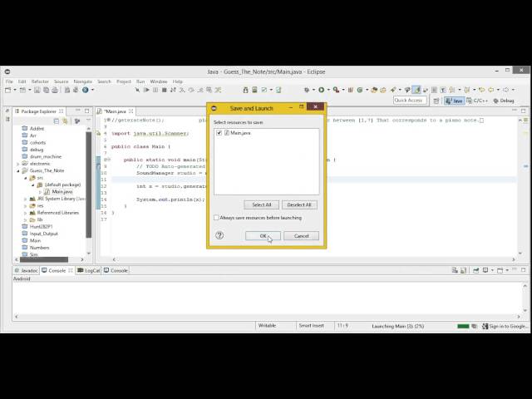Image resolution: width=532 pixels, height=399 pixels.
Task: Click the Last Edit Location arrow icon
Action: 481,90
